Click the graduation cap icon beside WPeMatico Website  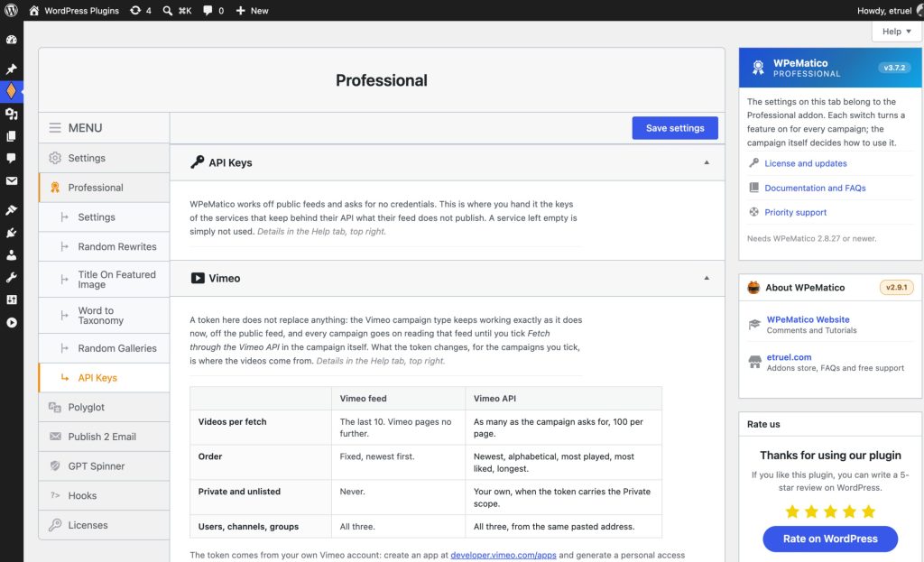pos(754,324)
